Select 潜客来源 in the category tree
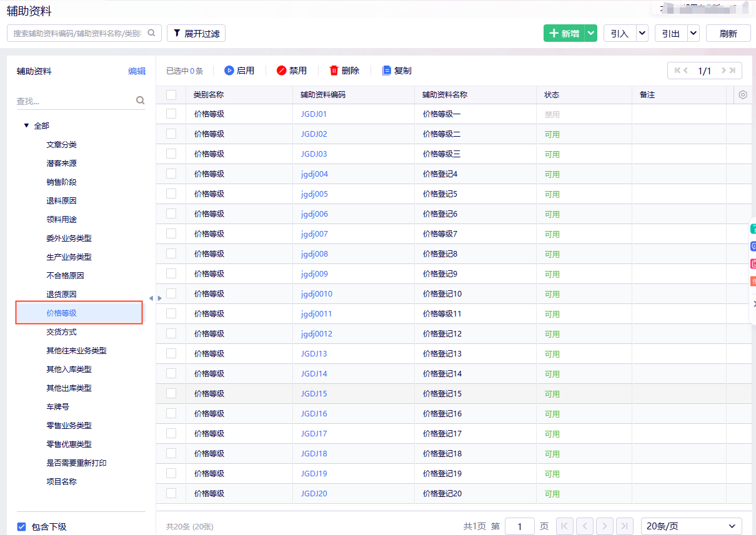This screenshot has height=535, width=756. 61,163
